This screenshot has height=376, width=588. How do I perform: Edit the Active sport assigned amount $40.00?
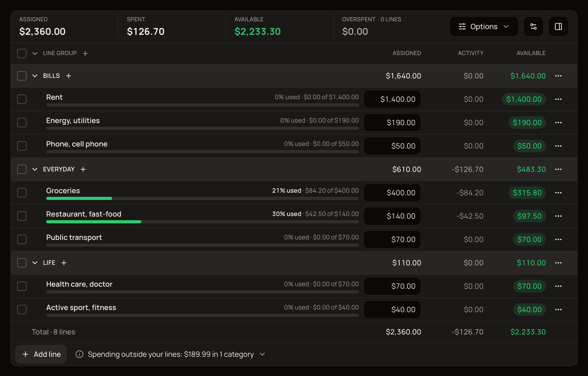[x=392, y=310]
